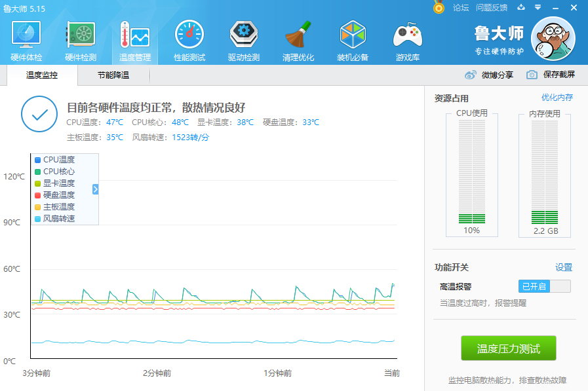588x391 pixels.
Task: Open the 问题反馈 feedback link
Action: coord(492,7)
